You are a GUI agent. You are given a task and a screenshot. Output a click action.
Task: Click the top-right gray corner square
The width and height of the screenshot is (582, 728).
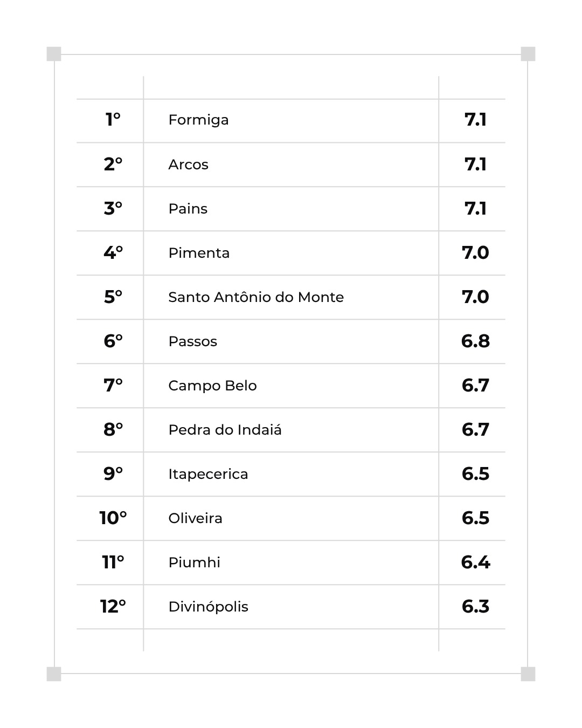pos(528,54)
